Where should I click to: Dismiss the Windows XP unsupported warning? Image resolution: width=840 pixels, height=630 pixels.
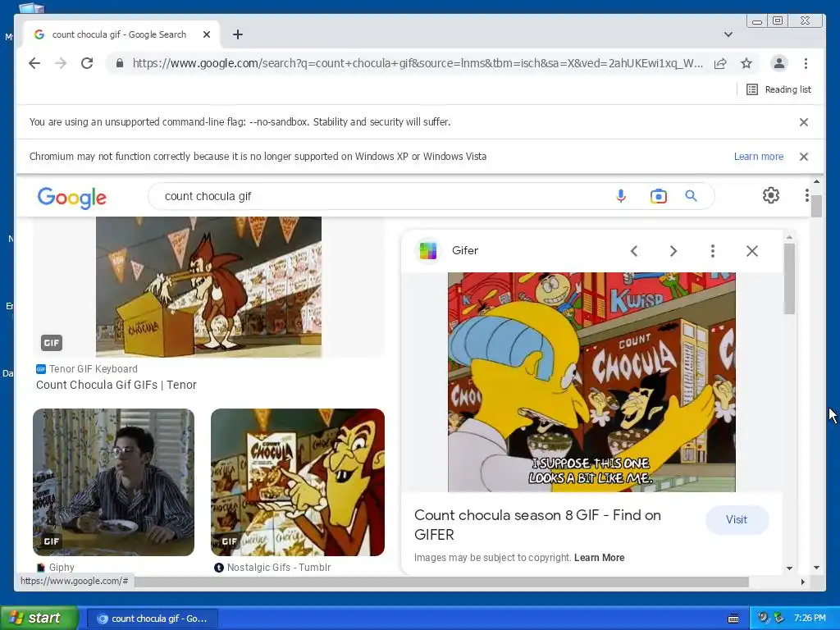click(x=804, y=157)
